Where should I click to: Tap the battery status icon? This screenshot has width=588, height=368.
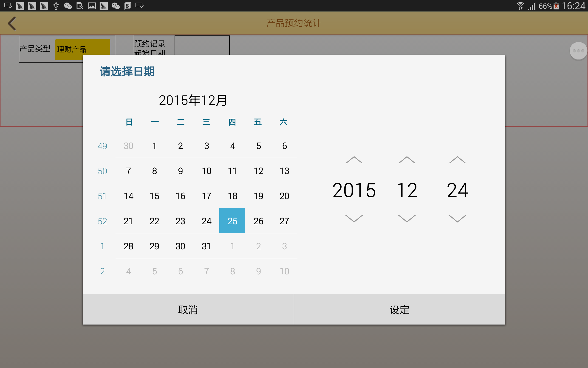556,6
